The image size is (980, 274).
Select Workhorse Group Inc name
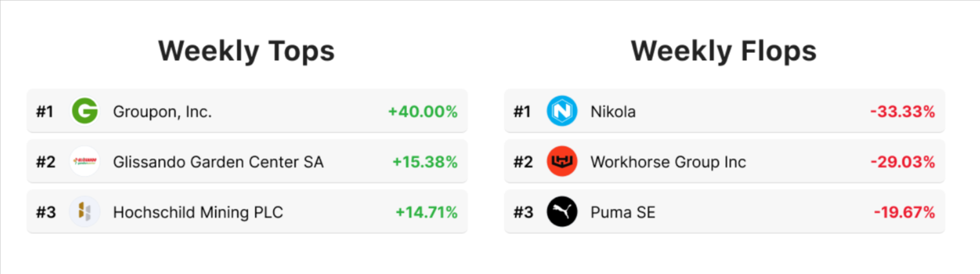[x=668, y=162]
